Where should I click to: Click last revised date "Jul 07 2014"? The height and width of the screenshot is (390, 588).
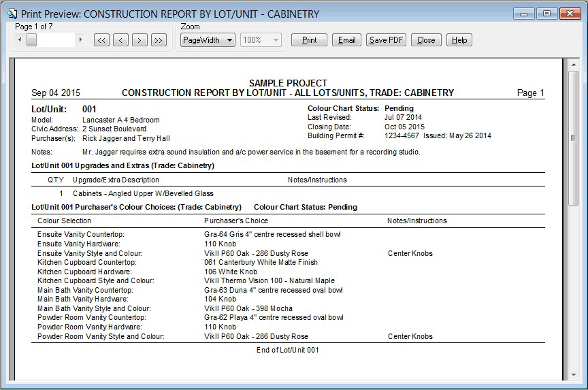(403, 117)
